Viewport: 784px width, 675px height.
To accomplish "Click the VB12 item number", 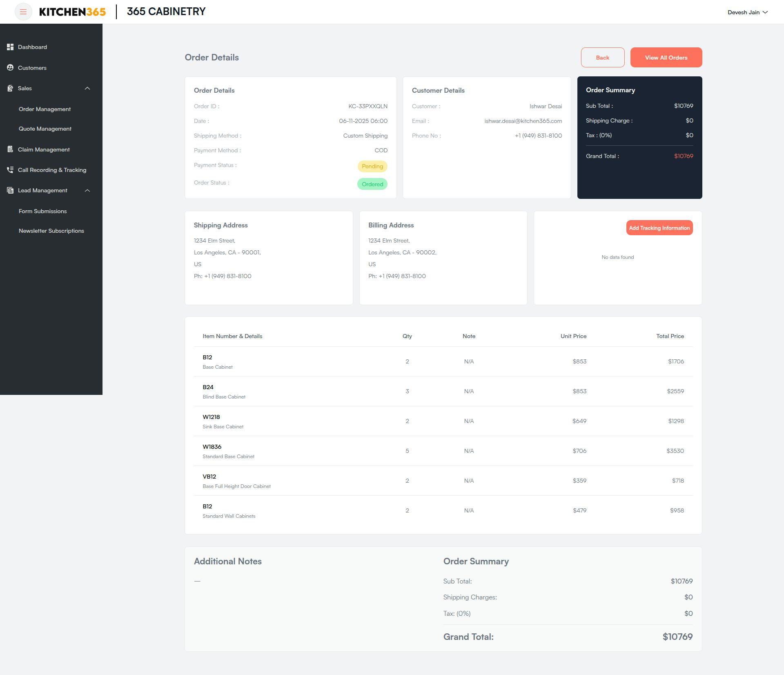I will 209,477.
